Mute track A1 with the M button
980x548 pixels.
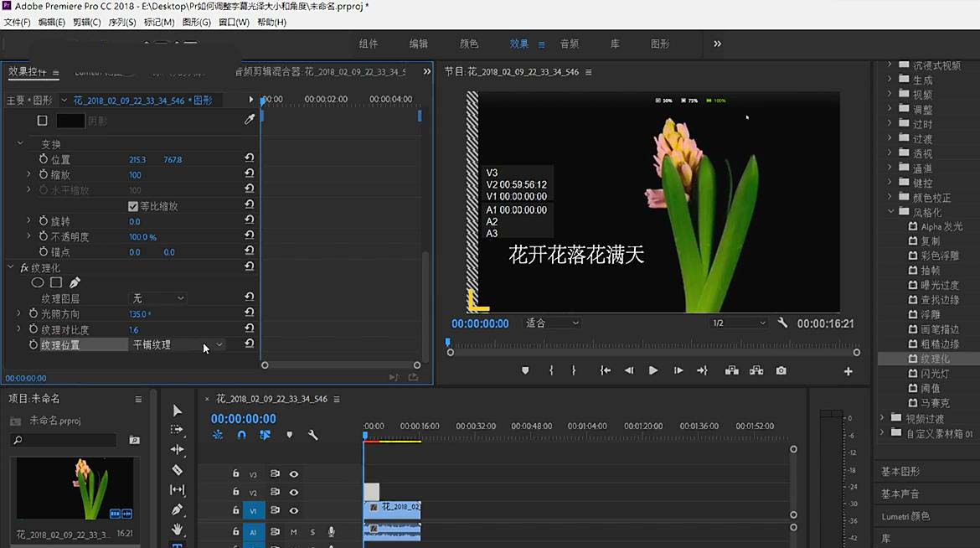pos(294,531)
